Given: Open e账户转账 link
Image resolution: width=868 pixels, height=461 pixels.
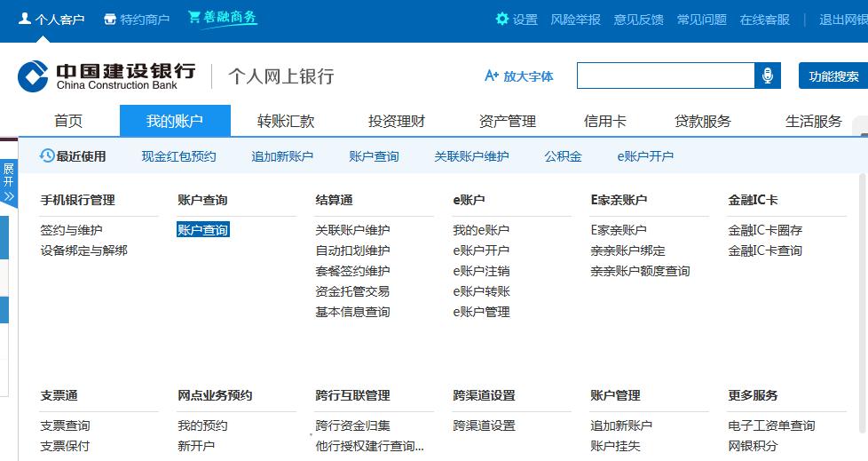Looking at the screenshot, I should (480, 291).
